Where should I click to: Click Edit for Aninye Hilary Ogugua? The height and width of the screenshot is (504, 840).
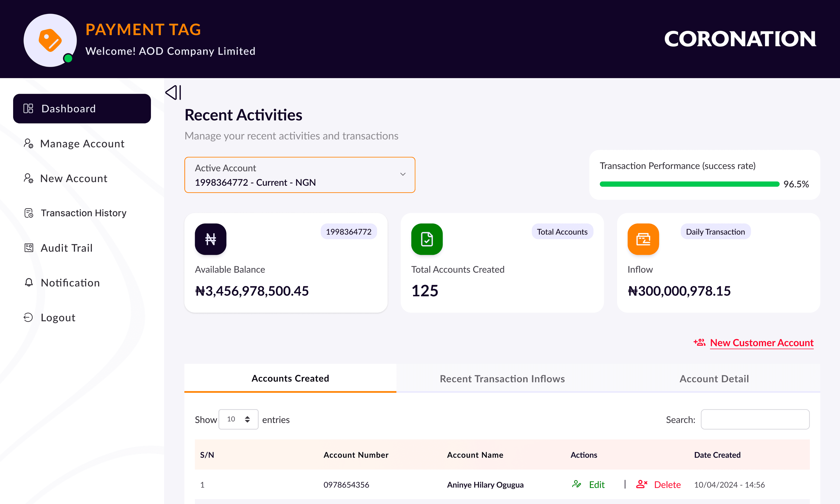point(596,485)
